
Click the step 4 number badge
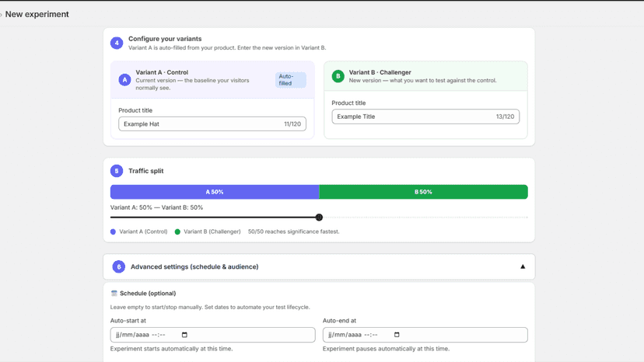[x=117, y=43]
